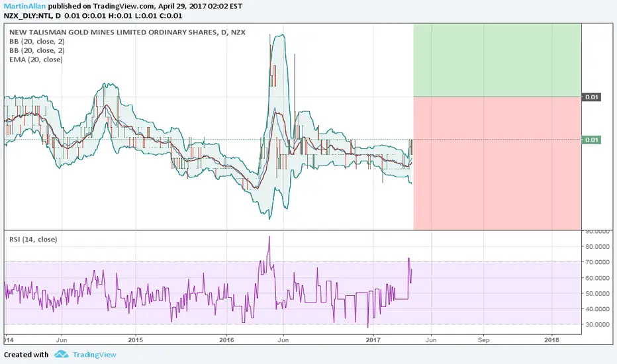
Task: Open the MartinAllan author profile link
Action: (x=24, y=7)
